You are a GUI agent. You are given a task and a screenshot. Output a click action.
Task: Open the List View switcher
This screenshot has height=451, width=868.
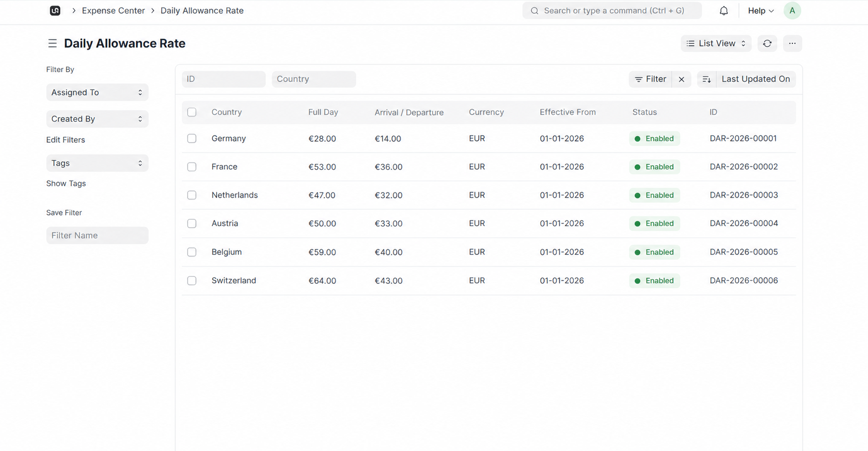coord(716,43)
